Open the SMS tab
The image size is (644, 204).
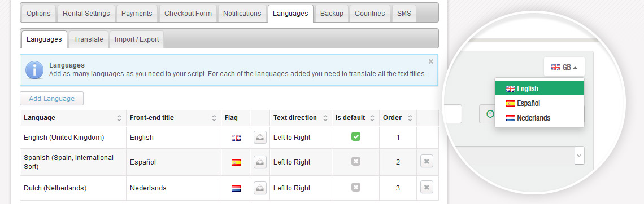point(404,13)
